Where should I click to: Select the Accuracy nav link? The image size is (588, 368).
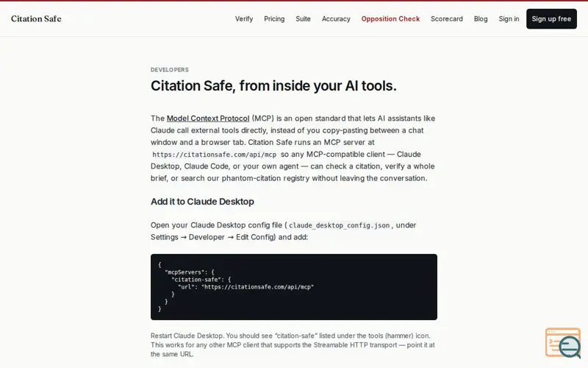tap(336, 19)
